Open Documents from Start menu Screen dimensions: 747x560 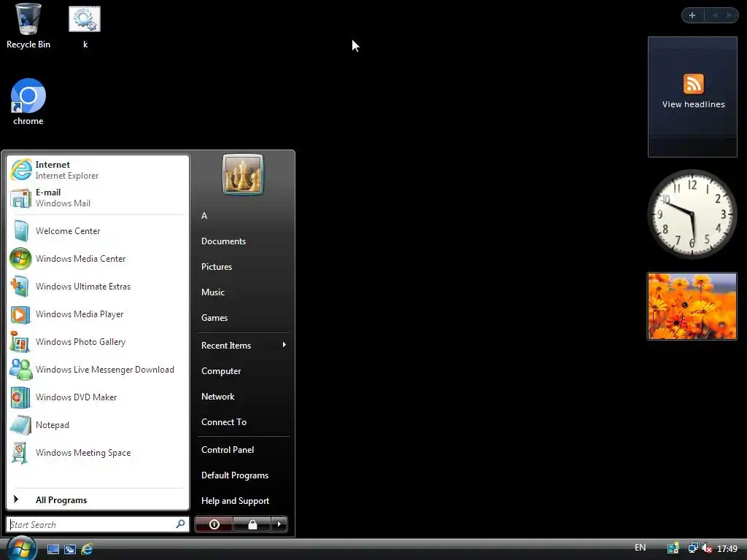[x=243, y=241]
